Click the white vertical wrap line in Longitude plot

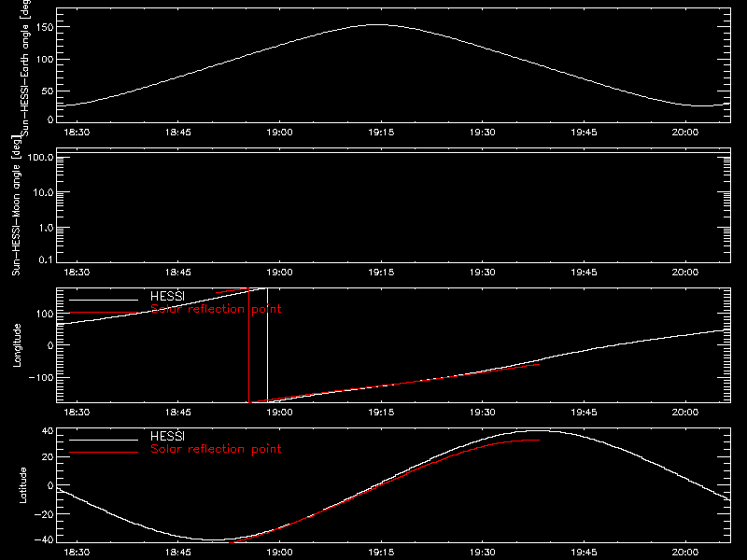coord(267,345)
